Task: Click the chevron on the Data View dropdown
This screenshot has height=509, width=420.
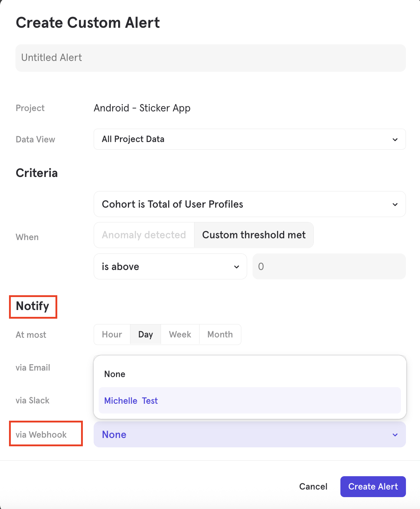Action: tap(395, 139)
